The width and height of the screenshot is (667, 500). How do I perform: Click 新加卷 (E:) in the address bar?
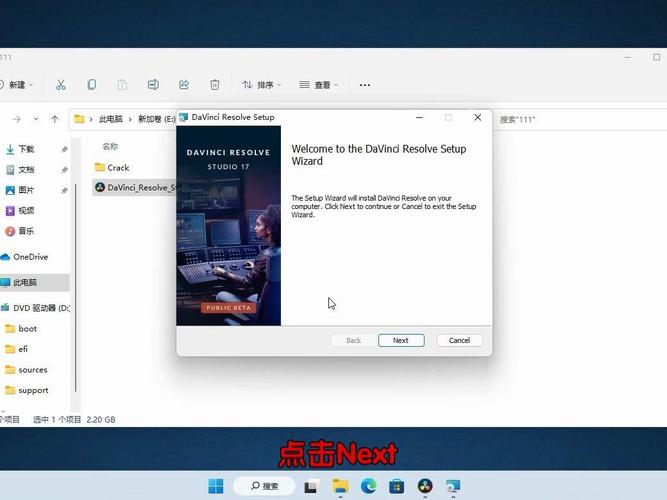[x=157, y=120]
